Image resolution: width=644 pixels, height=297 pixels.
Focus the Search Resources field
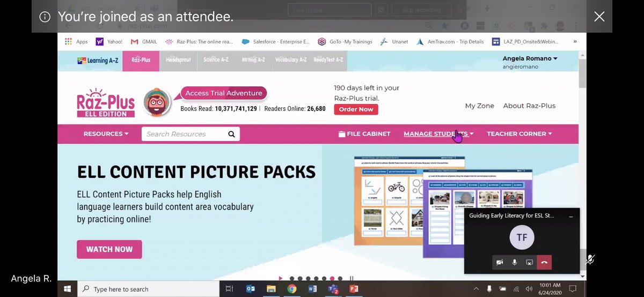(x=184, y=134)
